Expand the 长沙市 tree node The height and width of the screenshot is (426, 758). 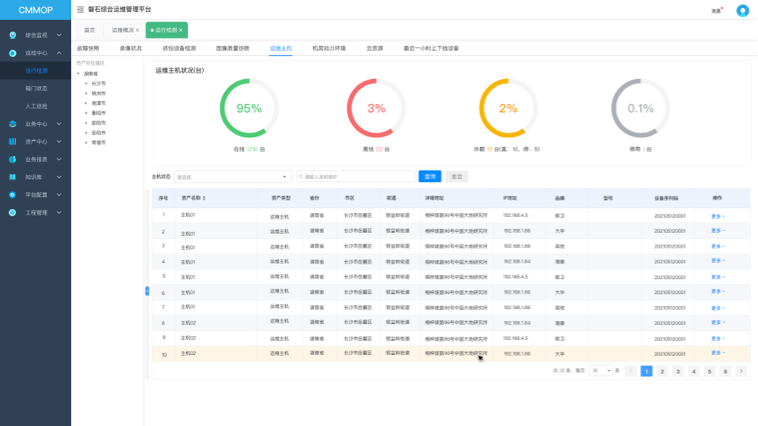[x=86, y=83]
